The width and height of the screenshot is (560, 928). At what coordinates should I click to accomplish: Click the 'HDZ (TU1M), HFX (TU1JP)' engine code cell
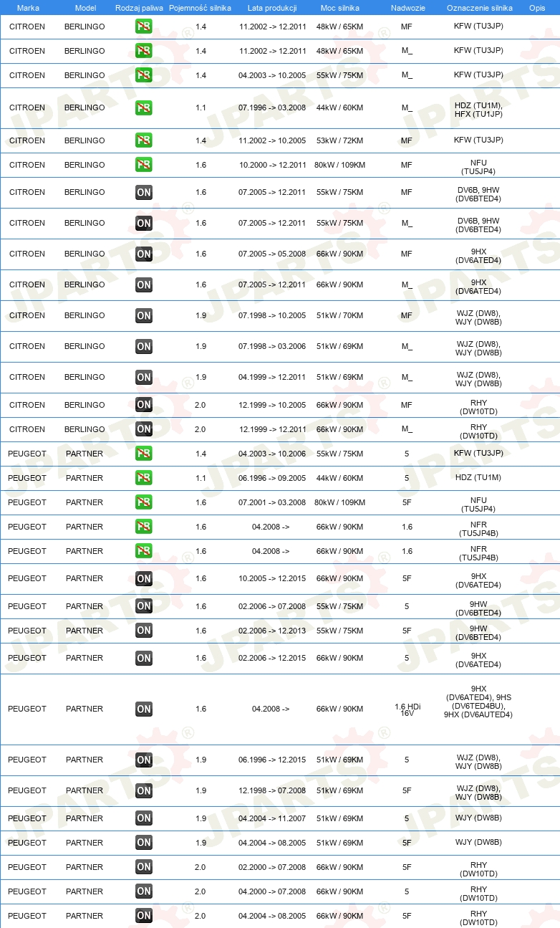478,110
